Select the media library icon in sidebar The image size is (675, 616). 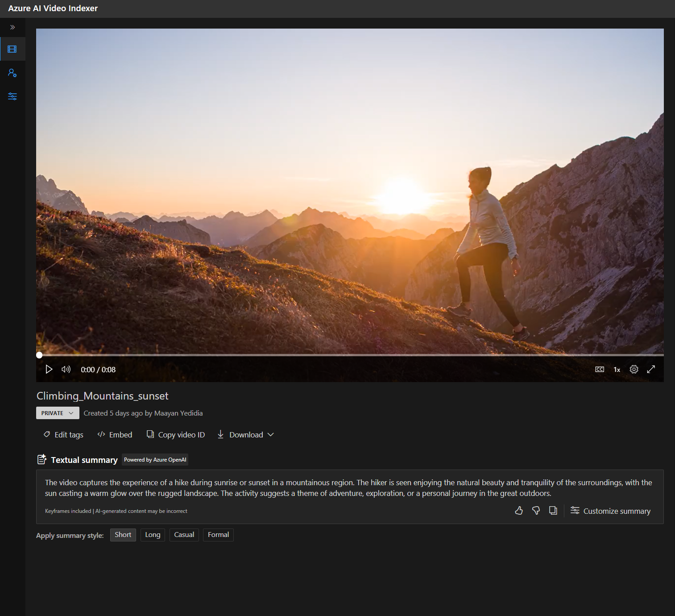coord(12,49)
